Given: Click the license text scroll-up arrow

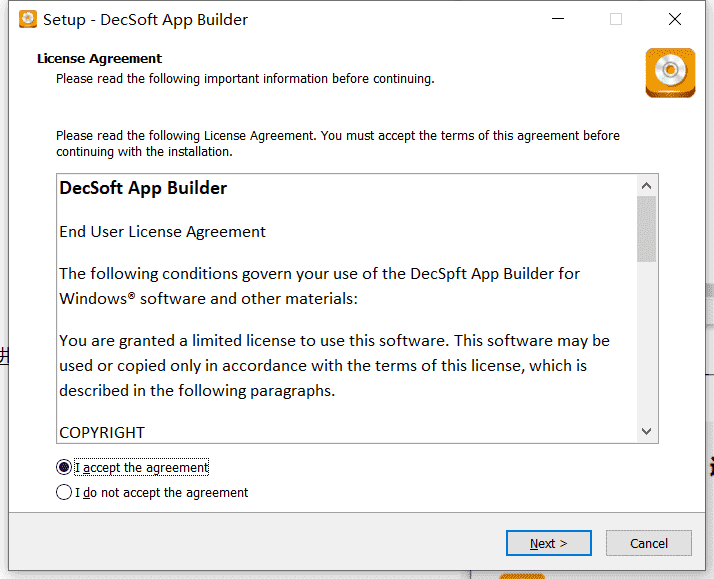Looking at the screenshot, I should 647,186.
